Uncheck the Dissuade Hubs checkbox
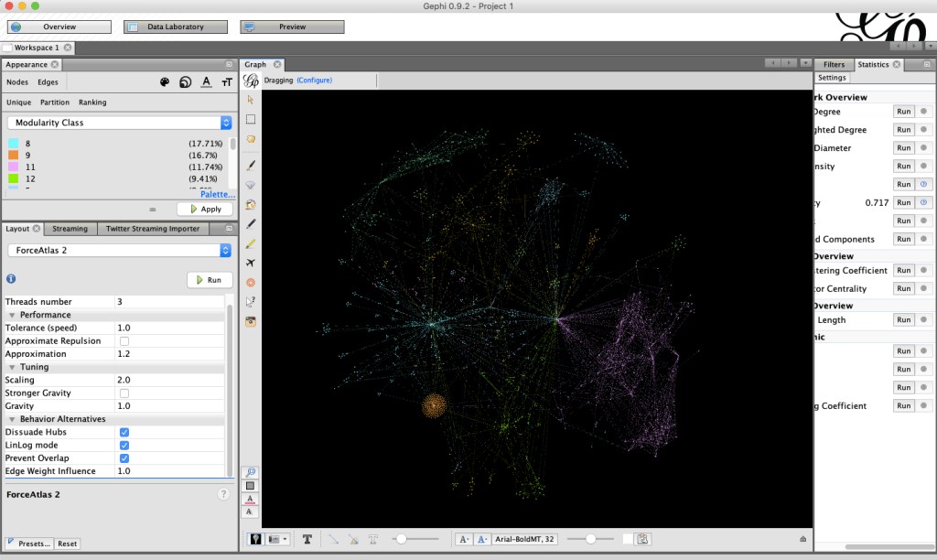The image size is (937, 560). coord(124,432)
